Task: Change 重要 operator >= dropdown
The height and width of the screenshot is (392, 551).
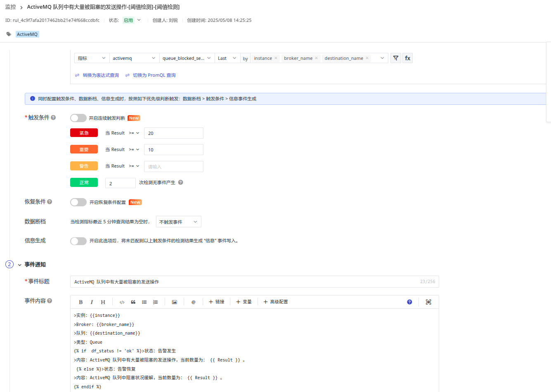Action: coord(134,149)
